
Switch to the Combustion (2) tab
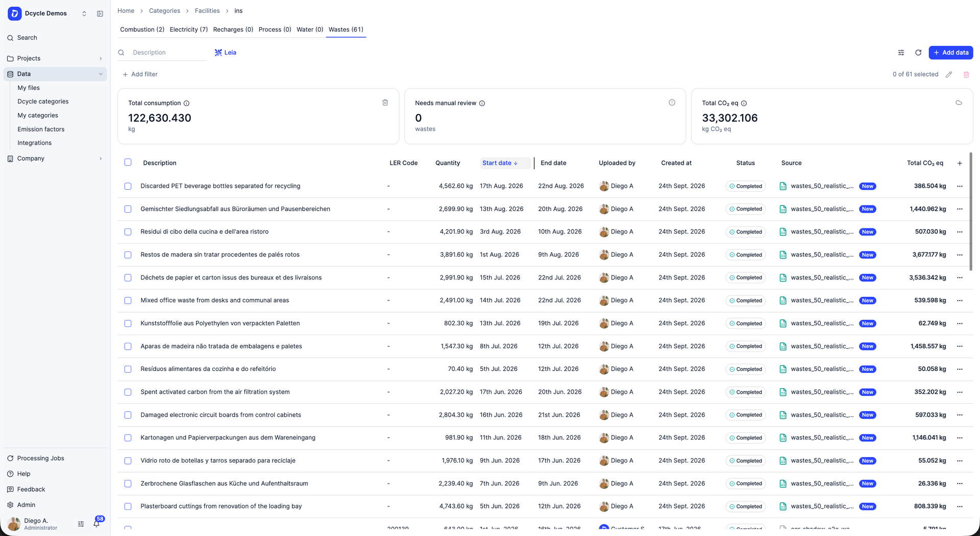coord(142,30)
